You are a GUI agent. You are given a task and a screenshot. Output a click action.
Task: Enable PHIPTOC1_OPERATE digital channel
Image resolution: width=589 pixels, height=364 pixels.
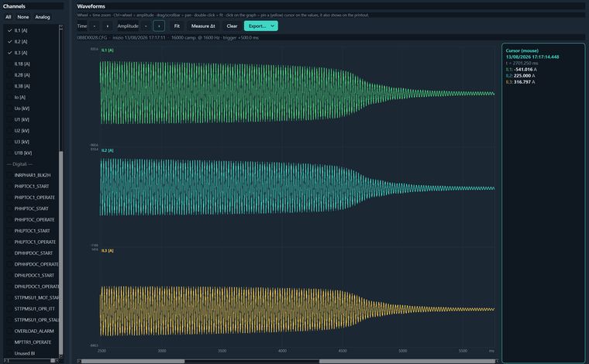pyautogui.click(x=10, y=197)
